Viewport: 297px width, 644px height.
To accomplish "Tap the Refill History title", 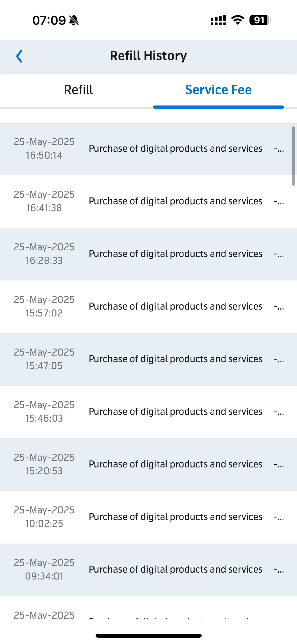I will point(148,56).
